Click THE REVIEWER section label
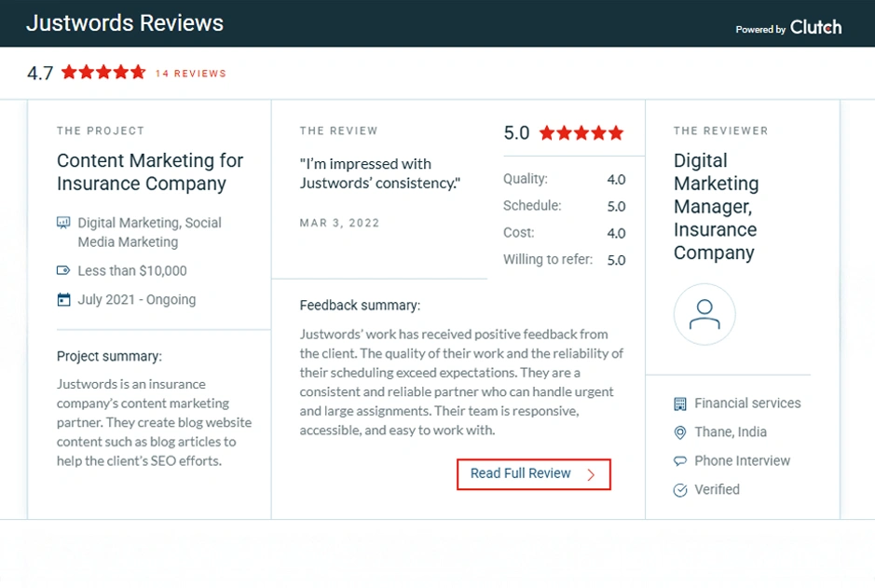The width and height of the screenshot is (875, 588). point(720,130)
